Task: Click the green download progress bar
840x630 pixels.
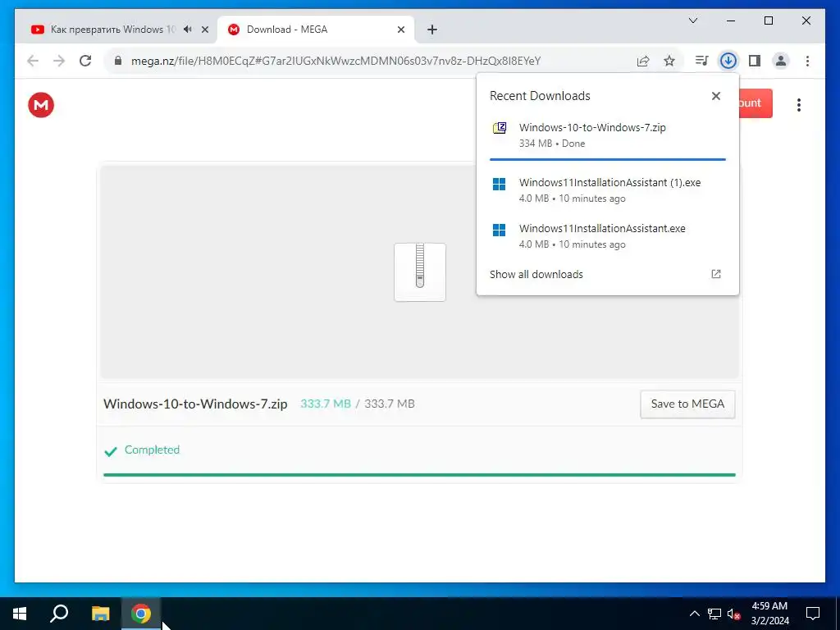Action: (x=419, y=475)
